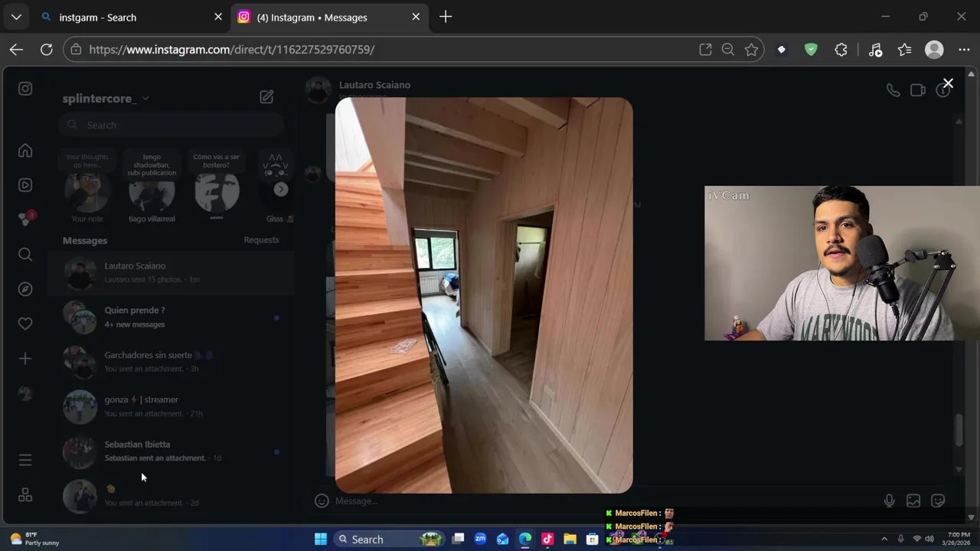Open Instagram home via the logo icon
The width and height of the screenshot is (980, 551).
tap(25, 89)
